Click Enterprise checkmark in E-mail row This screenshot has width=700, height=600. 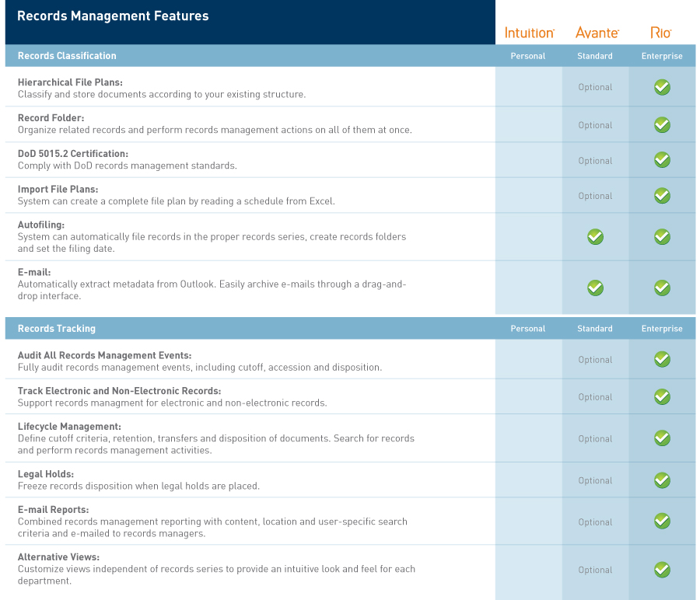click(x=662, y=288)
